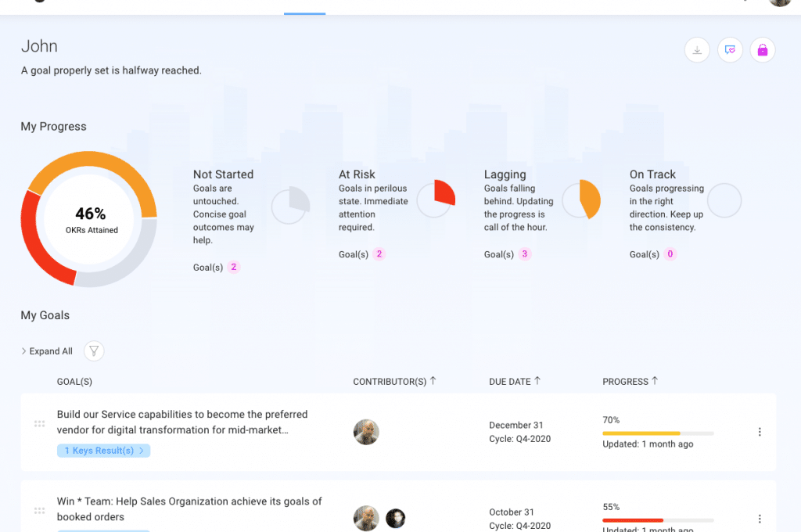
Task: Open three-dot menu for Build Service goal
Action: [760, 432]
